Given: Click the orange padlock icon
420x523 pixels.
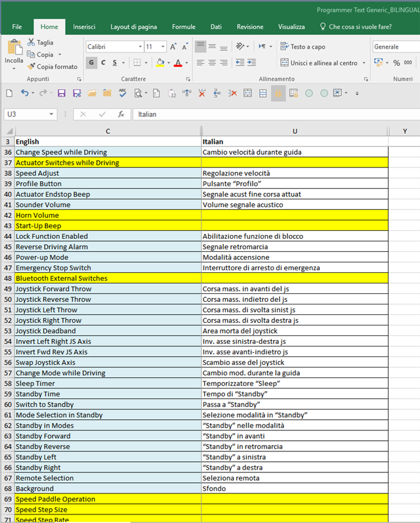Looking at the screenshot, I should [278, 93].
